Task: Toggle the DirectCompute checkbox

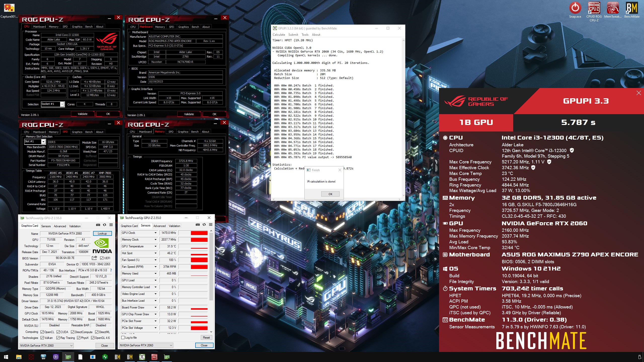Action: [73, 332]
